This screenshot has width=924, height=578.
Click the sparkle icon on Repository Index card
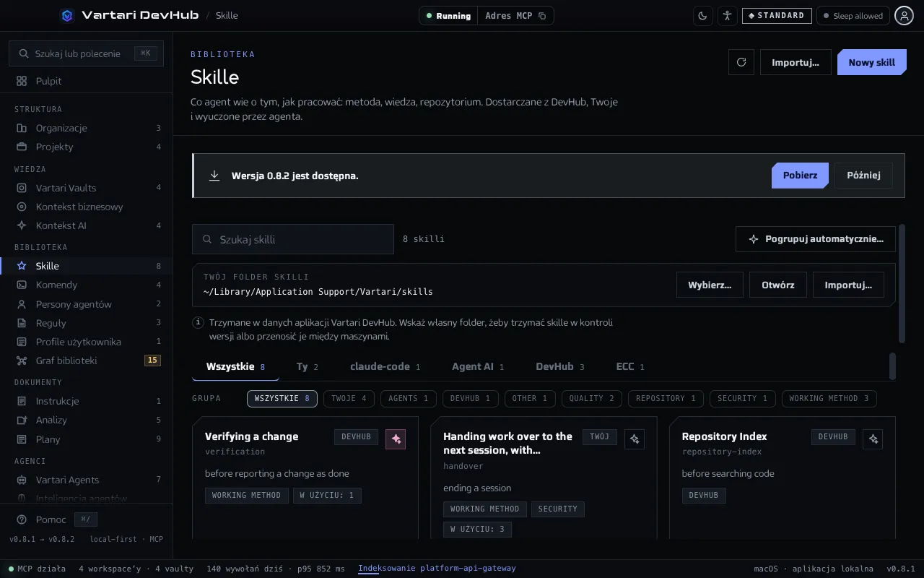click(873, 439)
